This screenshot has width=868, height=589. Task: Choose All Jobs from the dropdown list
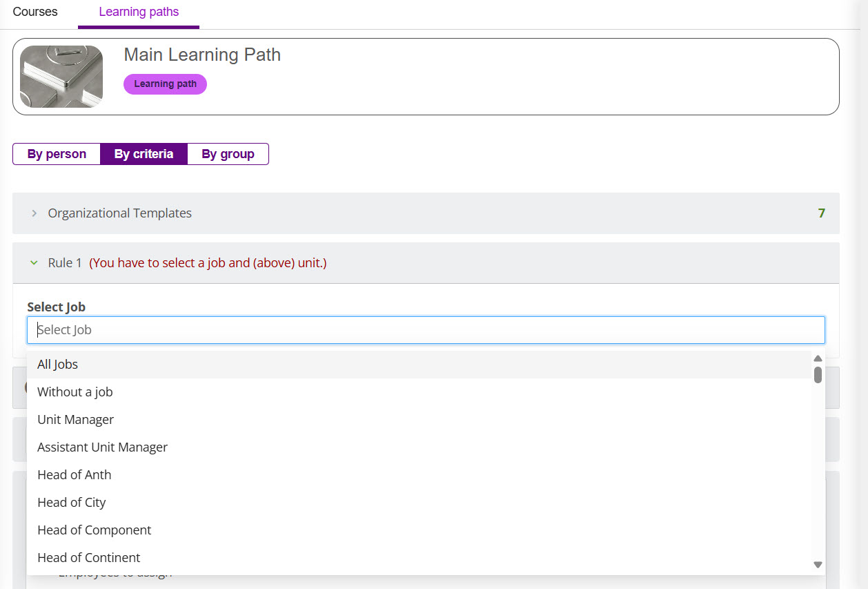point(58,365)
